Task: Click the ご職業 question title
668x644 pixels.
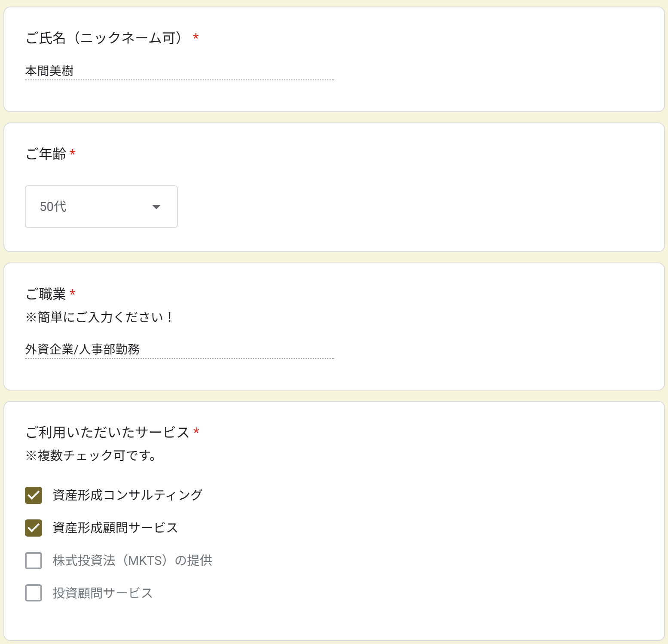Action: coord(46,294)
